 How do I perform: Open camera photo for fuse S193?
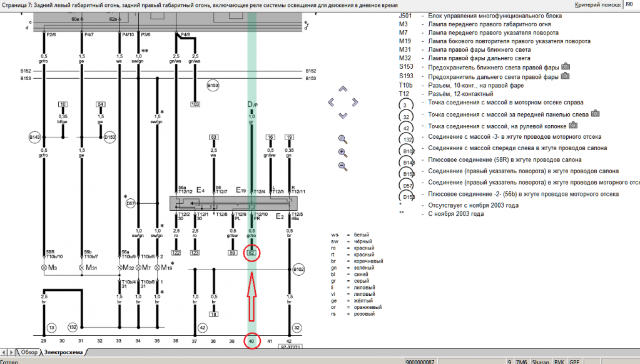point(566,76)
